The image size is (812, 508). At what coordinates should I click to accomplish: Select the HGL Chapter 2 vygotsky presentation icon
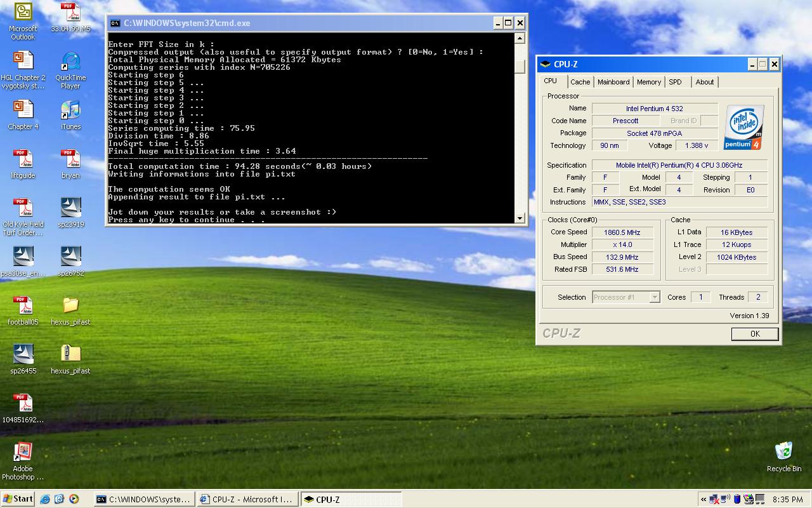23,70
